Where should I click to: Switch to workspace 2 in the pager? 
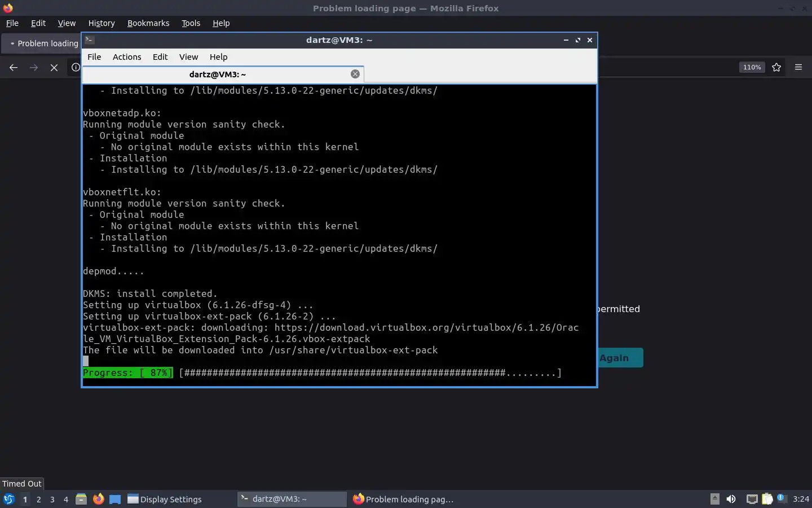pos(38,499)
